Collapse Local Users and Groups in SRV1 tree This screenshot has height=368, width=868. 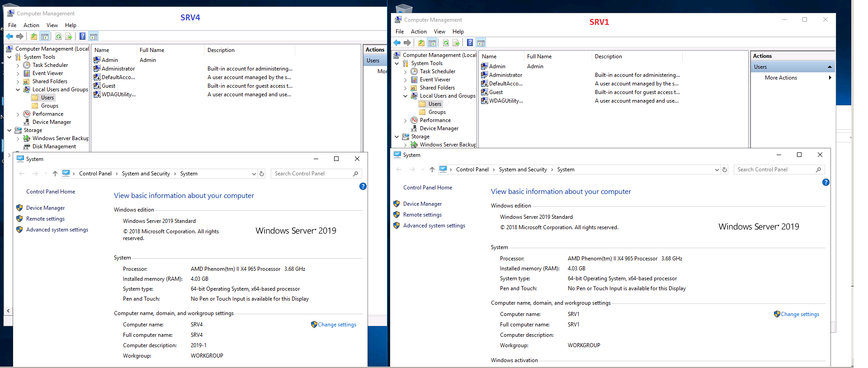pos(405,96)
